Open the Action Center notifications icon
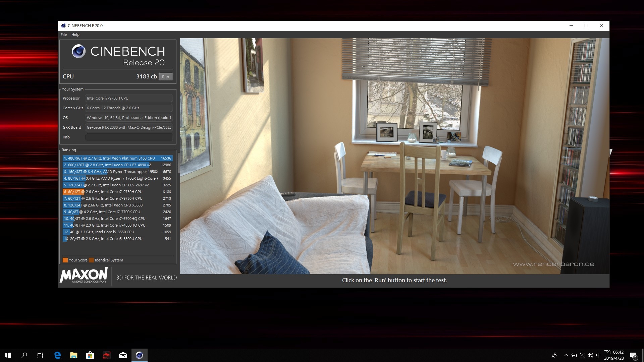 pos(634,355)
